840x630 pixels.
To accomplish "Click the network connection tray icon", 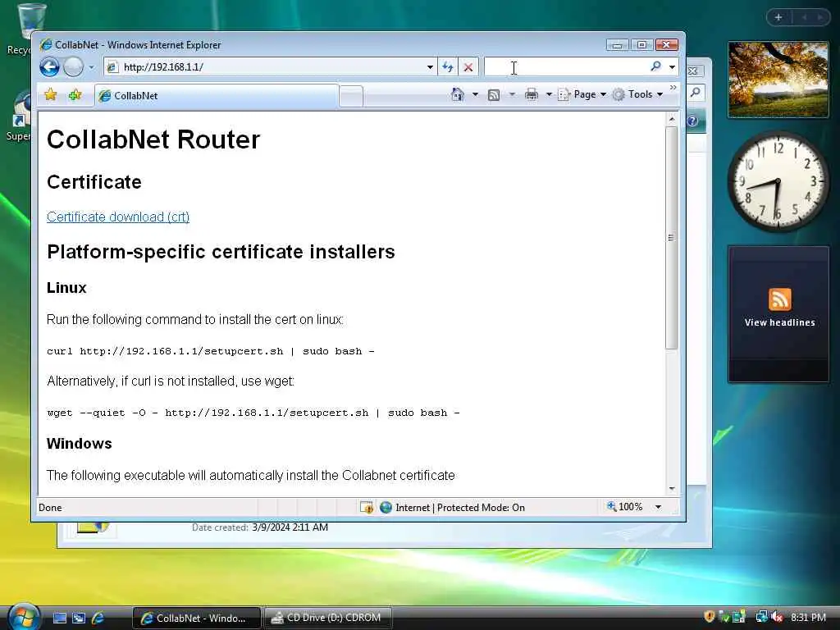I will click(x=761, y=617).
